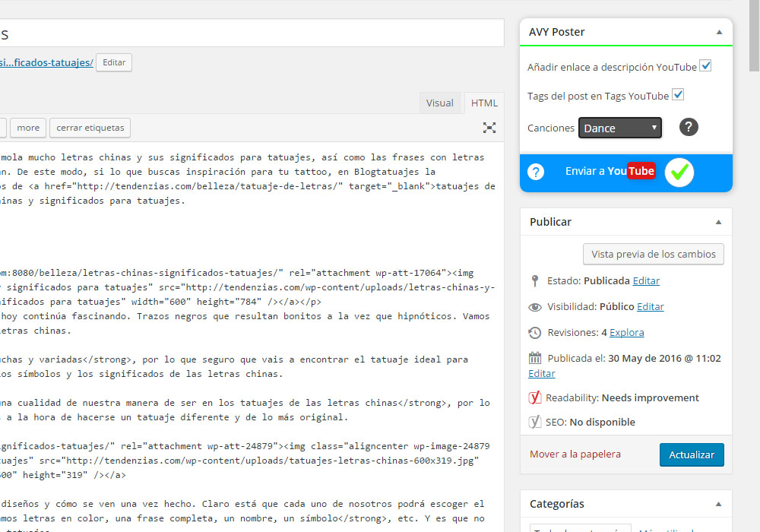
Task: Click the text 'SEO: No disponible'
Action: (x=591, y=422)
